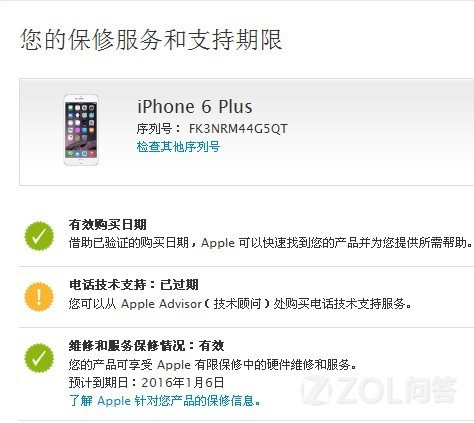Click the 有限保修中的硬件维修和服务 description
The height and width of the screenshot is (423, 474).
click(213, 364)
